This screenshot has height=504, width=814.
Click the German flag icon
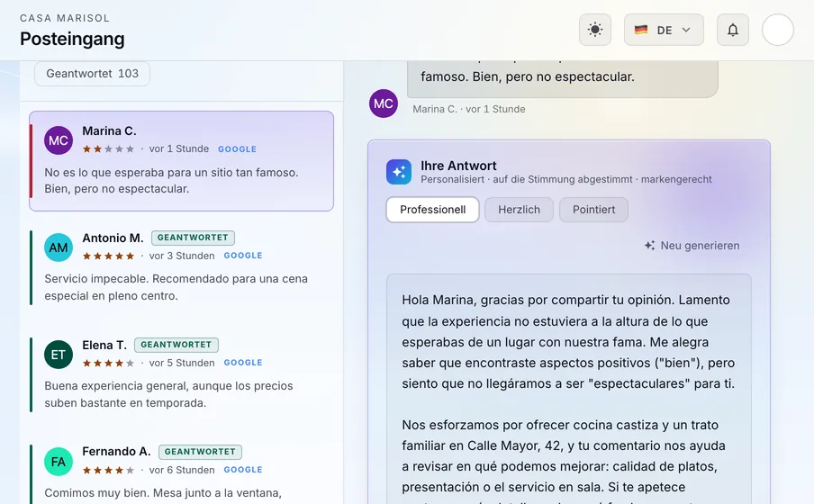641,30
